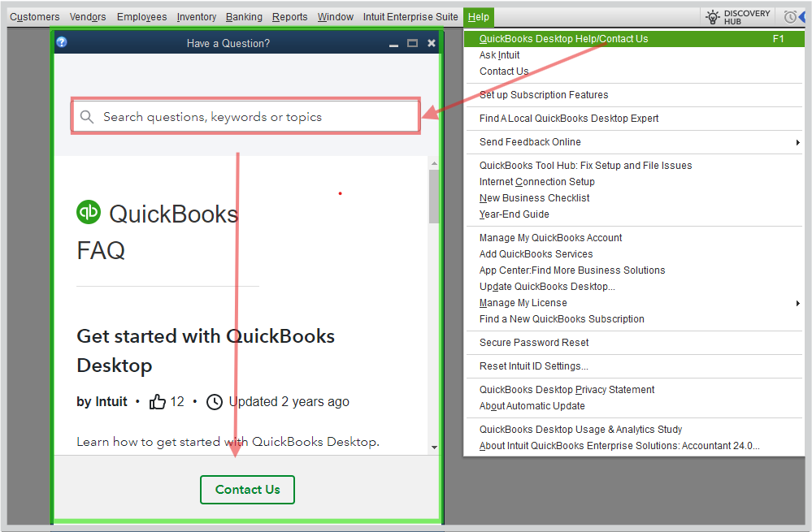Click the highlighted Help menu

479,17
